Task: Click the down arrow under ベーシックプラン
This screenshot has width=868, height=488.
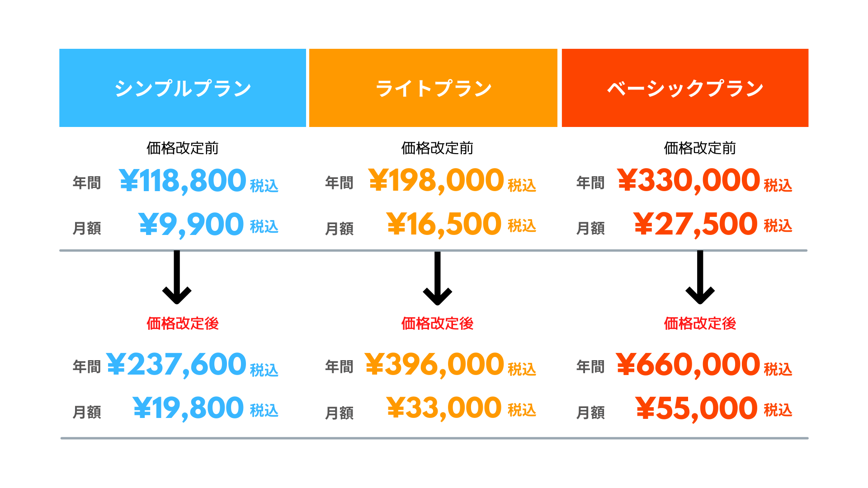Action: [700, 277]
